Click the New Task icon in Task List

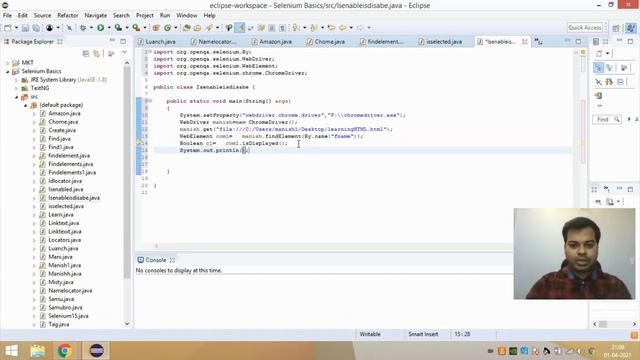point(599,53)
